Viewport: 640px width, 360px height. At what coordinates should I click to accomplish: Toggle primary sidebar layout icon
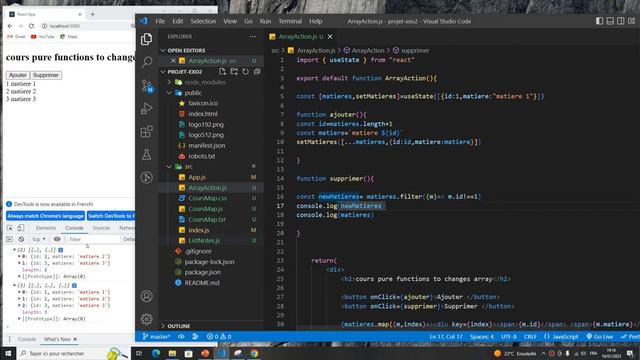coord(599,21)
